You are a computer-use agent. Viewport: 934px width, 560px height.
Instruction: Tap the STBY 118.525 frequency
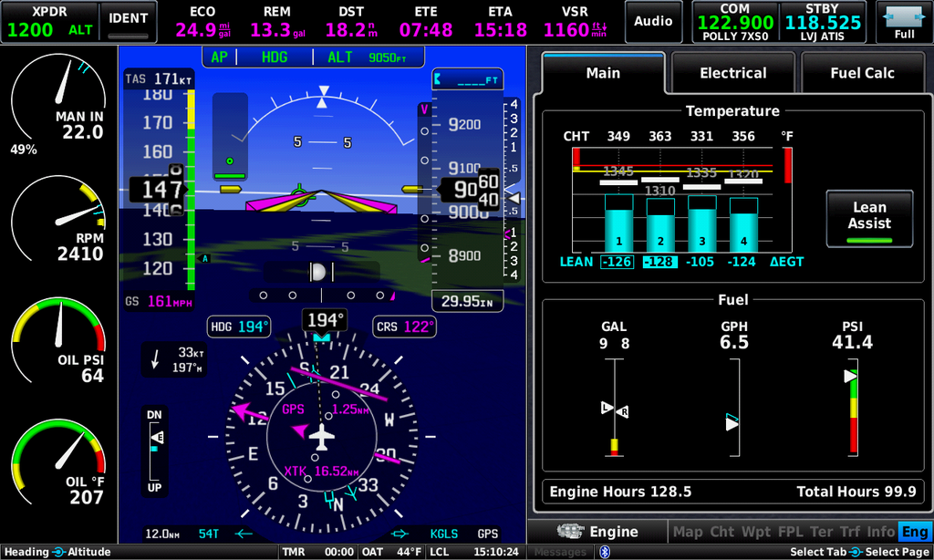click(x=822, y=22)
